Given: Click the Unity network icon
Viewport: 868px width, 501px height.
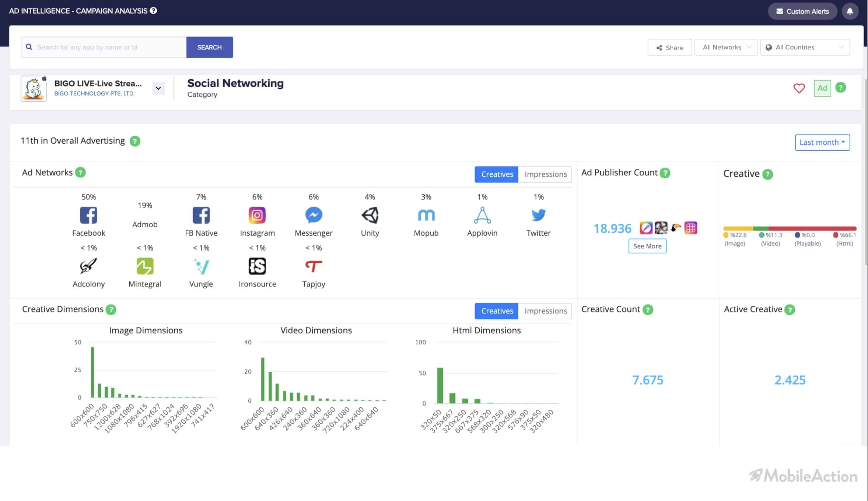Looking at the screenshot, I should point(370,215).
